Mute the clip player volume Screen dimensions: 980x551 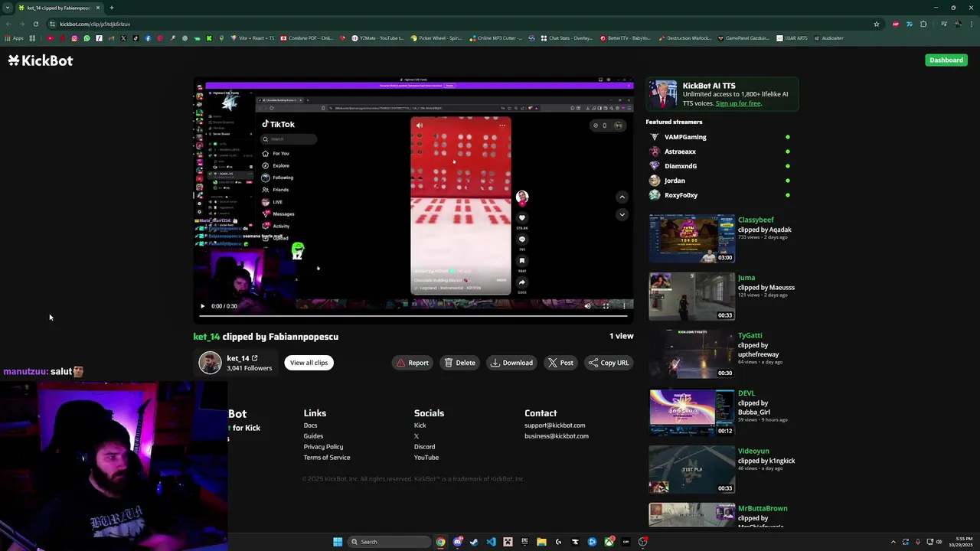(x=587, y=306)
